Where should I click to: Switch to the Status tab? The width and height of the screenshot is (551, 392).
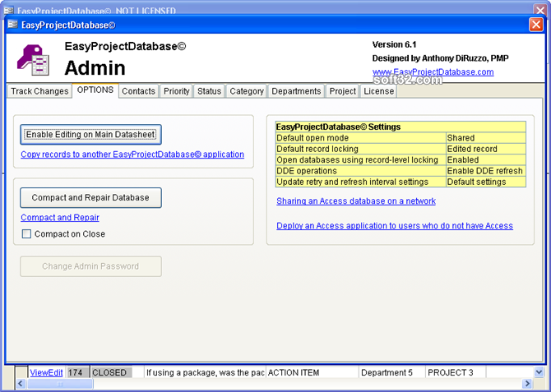point(209,91)
